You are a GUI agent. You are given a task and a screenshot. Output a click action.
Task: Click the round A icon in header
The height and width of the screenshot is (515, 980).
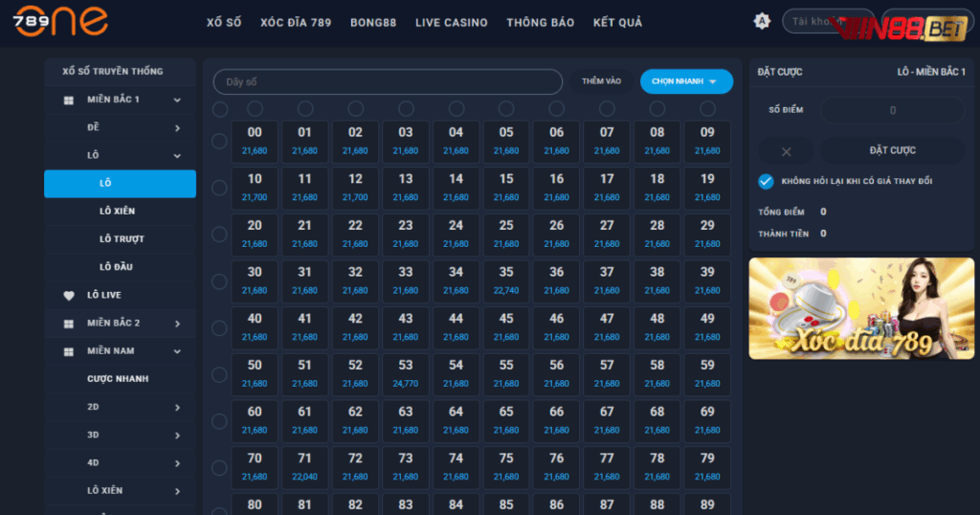point(762,21)
